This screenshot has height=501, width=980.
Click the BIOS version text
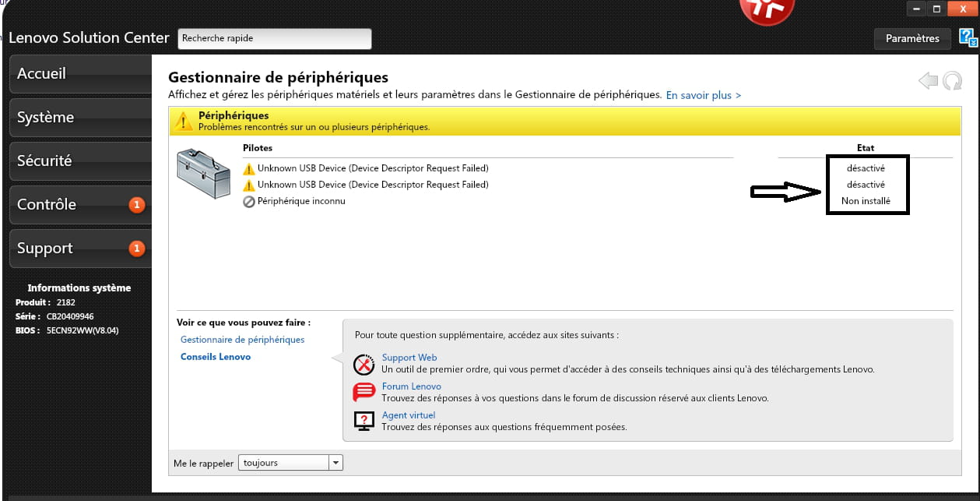tap(83, 330)
